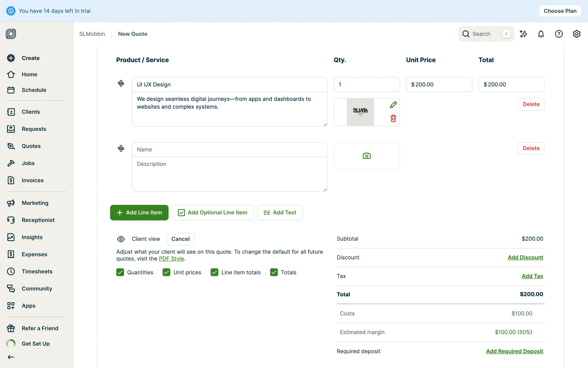Image resolution: width=588 pixels, height=368 pixels.
Task: Open settings gear icon
Action: 576,34
